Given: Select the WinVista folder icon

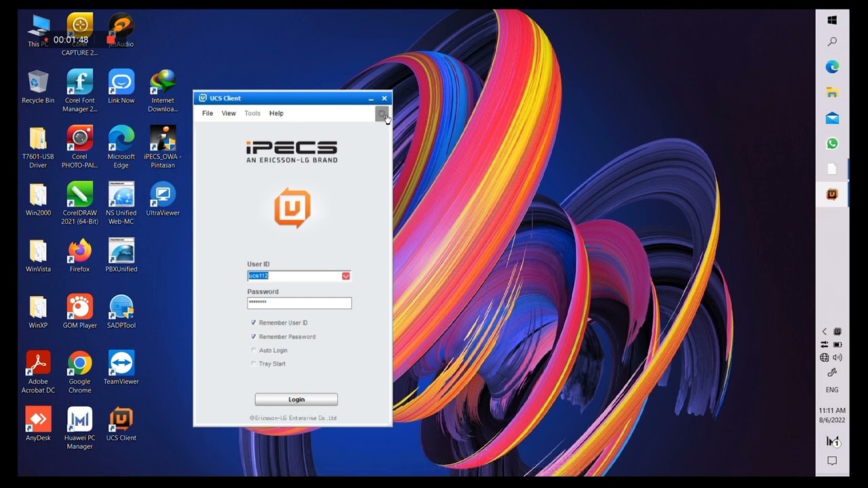Looking at the screenshot, I should (38, 256).
